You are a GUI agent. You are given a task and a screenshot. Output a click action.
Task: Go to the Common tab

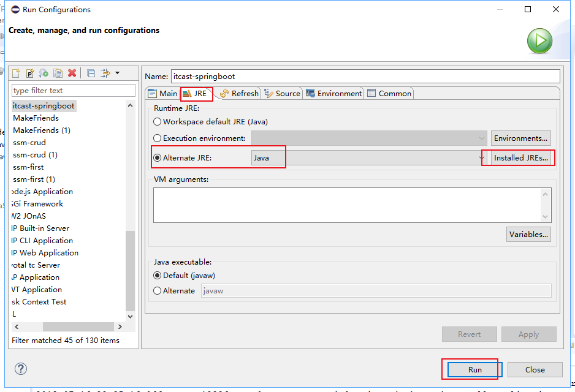pyautogui.click(x=389, y=94)
